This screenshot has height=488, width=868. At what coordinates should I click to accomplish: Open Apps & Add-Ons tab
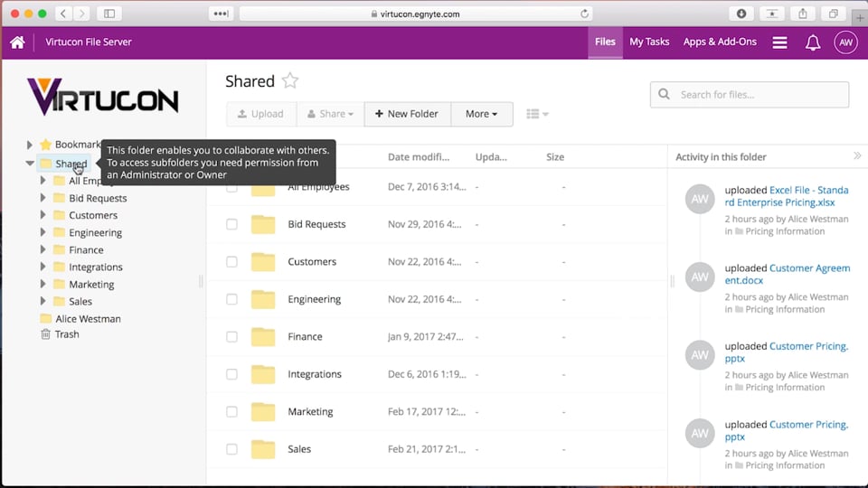720,42
